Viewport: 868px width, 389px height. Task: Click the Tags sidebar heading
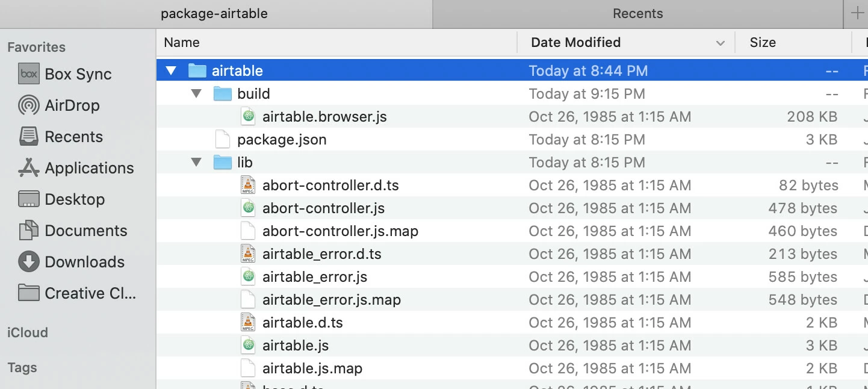point(22,368)
